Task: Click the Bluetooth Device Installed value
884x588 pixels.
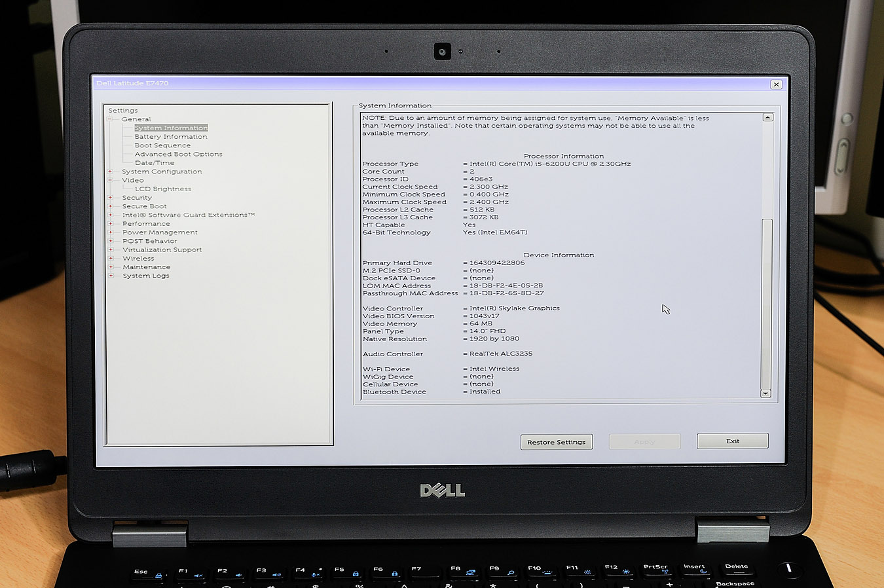Action: [x=485, y=392]
